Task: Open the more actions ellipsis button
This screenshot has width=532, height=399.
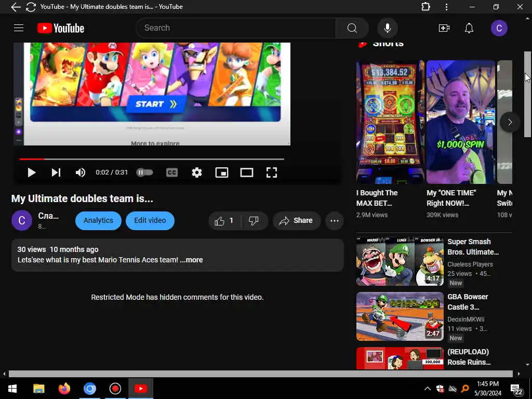Action: [335, 221]
